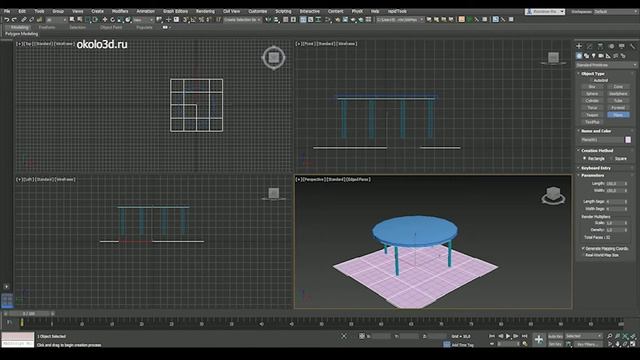Image resolution: width=640 pixels, height=360 pixels.
Task: Toggle Auto Key mode
Action: (555, 336)
